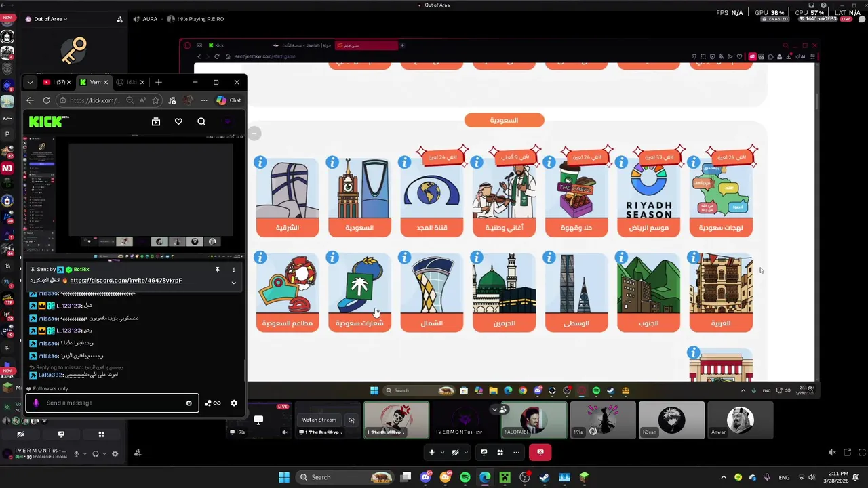868x488 pixels.
Task: Open Windows Start menu
Action: 284,477
